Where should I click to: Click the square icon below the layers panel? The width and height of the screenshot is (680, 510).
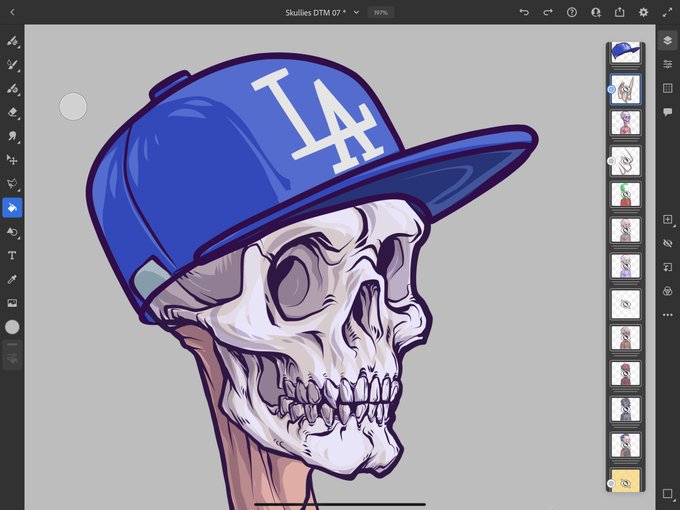(x=668, y=494)
